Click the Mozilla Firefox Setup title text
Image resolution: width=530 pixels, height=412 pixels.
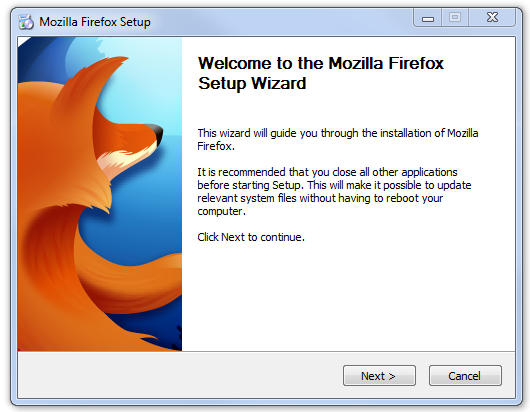tap(95, 22)
